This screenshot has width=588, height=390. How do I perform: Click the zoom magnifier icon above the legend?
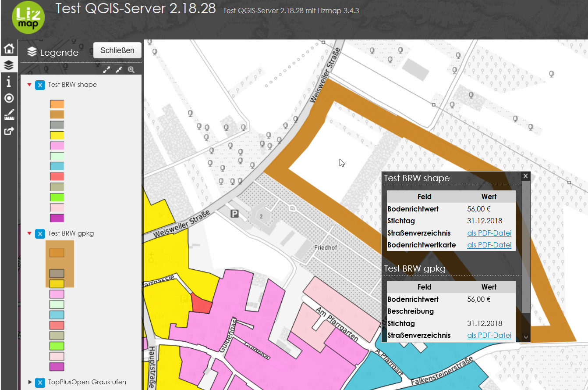[131, 69]
